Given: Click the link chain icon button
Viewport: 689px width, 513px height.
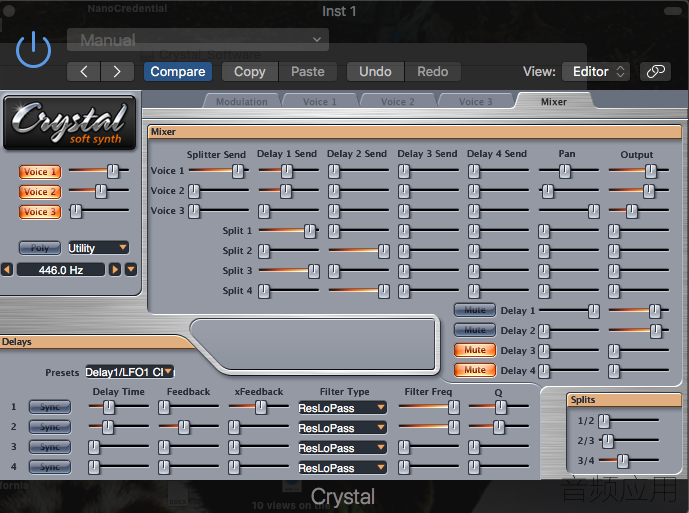Looking at the screenshot, I should click(x=655, y=72).
